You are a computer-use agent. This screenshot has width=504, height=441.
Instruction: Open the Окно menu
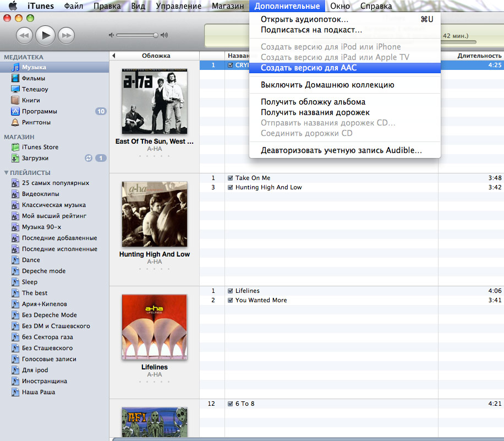(x=340, y=6)
